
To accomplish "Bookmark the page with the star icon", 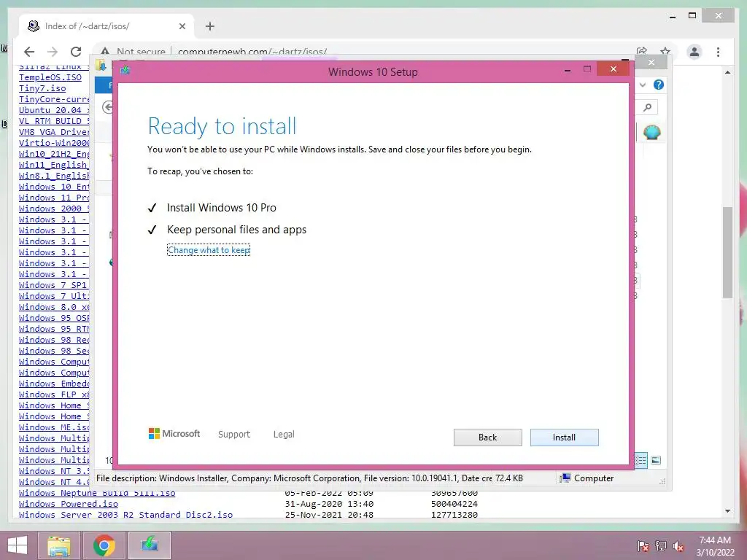I will 665,52.
